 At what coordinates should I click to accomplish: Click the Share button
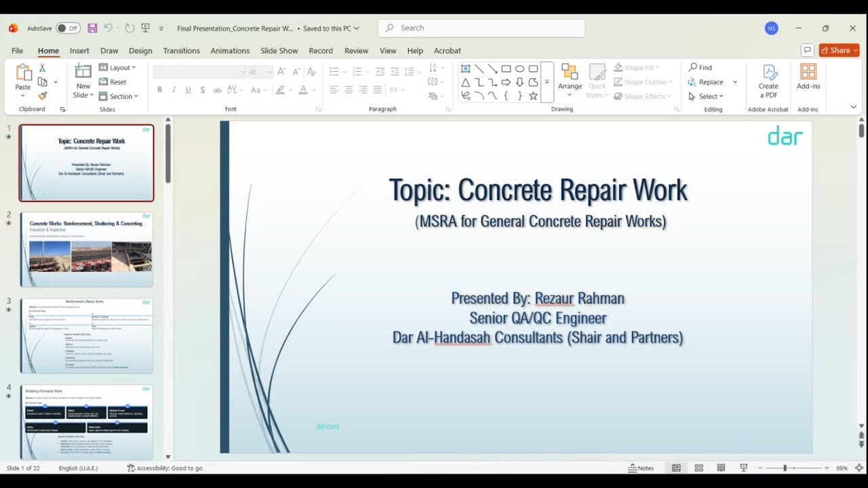(839, 50)
